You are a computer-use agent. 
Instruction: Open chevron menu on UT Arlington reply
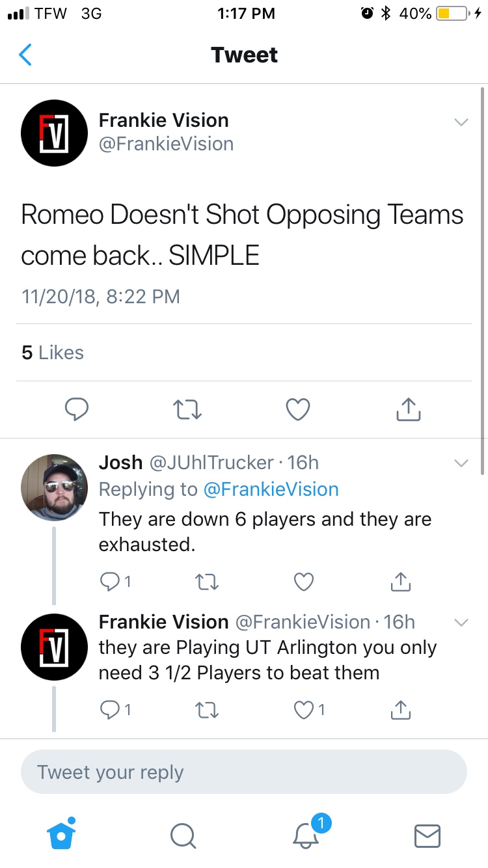(x=461, y=623)
